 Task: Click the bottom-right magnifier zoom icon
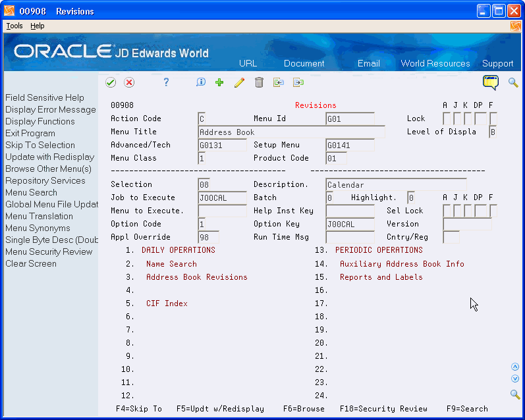(515, 394)
